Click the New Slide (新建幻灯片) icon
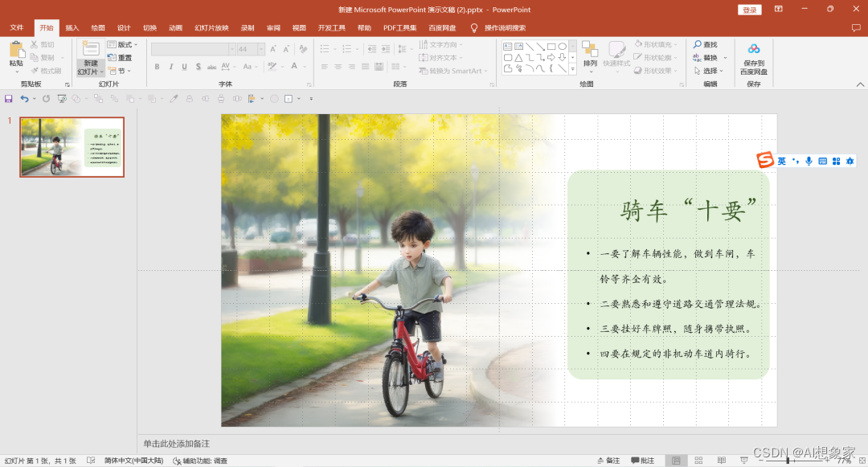Image resolution: width=868 pixels, height=467 pixels. point(90,50)
